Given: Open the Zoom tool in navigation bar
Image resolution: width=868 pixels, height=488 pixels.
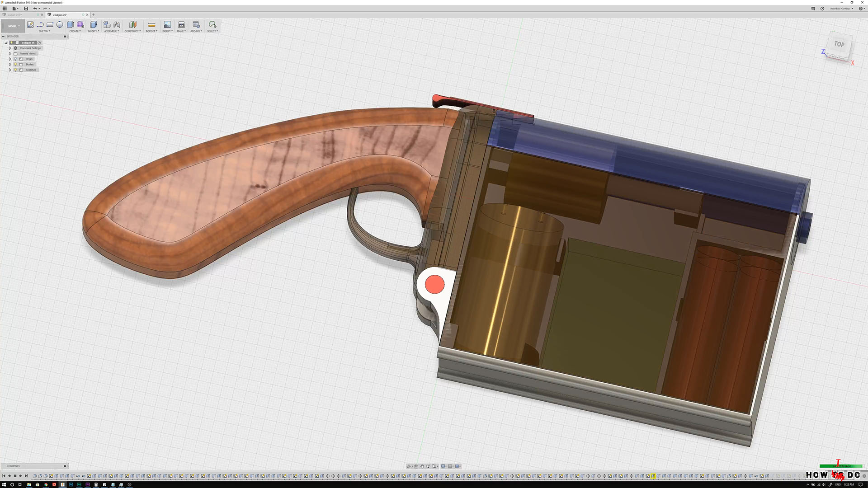Looking at the screenshot, I should tap(433, 466).
